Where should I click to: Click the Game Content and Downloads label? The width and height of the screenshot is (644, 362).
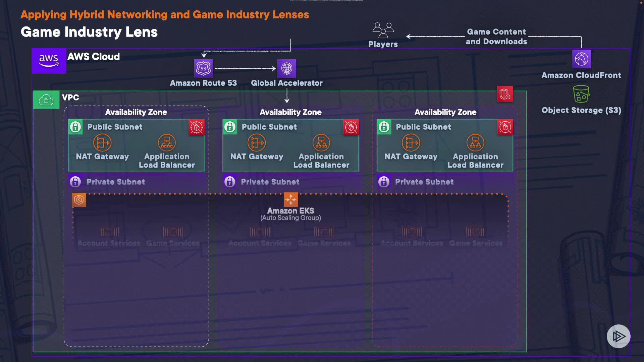pos(496,37)
